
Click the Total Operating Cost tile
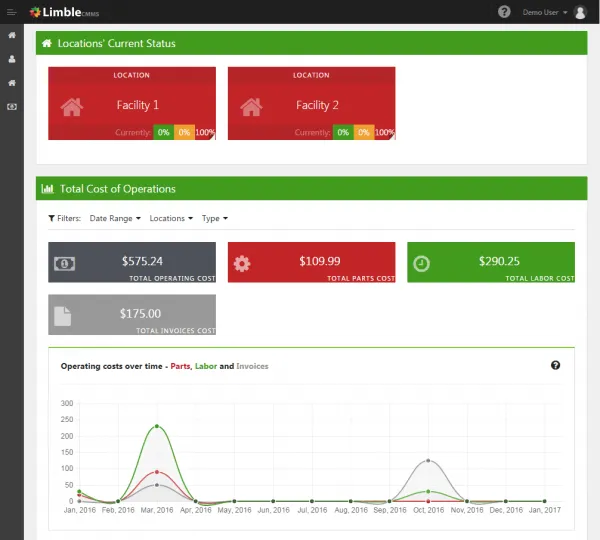(132, 262)
